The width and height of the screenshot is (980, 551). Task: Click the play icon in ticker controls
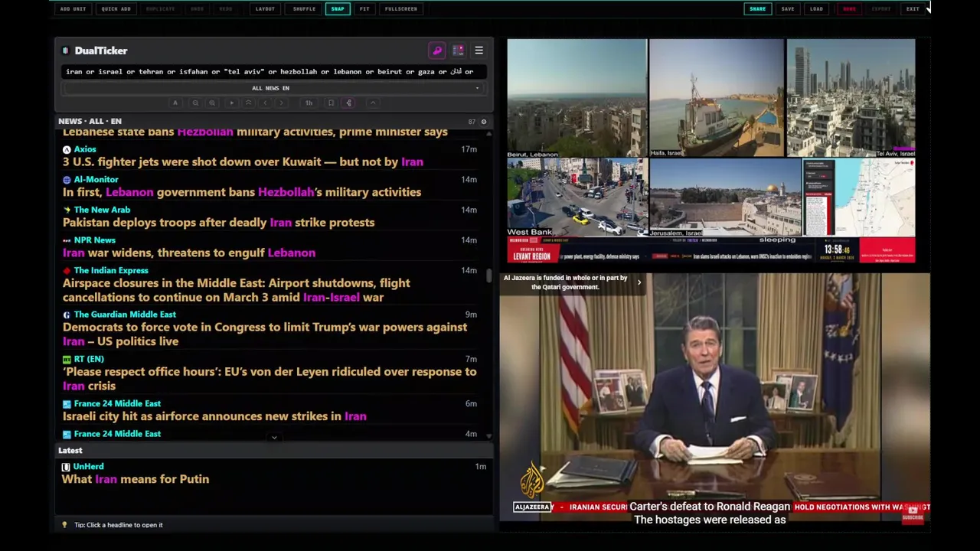click(x=232, y=103)
